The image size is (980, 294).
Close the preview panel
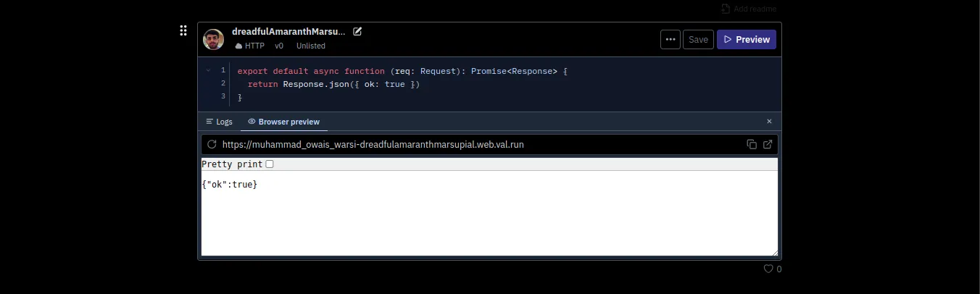(x=769, y=122)
